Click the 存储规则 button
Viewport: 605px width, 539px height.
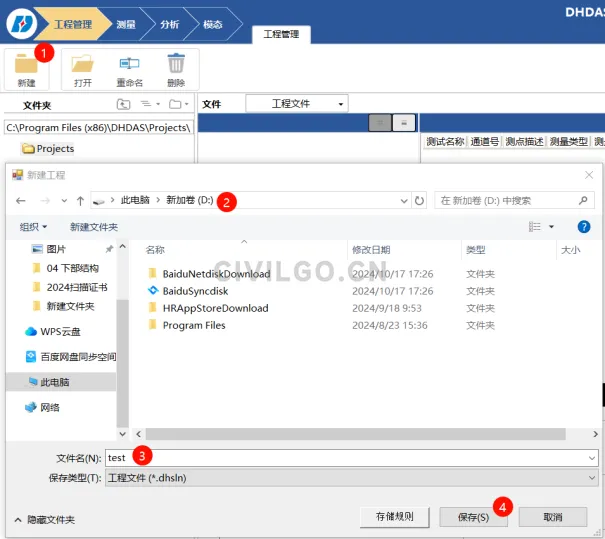pyautogui.click(x=394, y=517)
